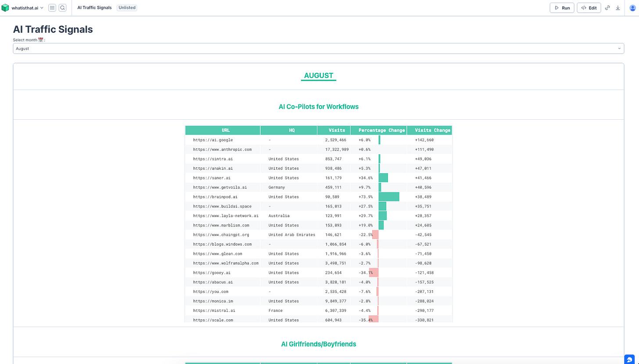Image resolution: width=639 pixels, height=364 pixels.
Task: Click the brainpod.ai +73.9% green bar
Action: (389, 197)
